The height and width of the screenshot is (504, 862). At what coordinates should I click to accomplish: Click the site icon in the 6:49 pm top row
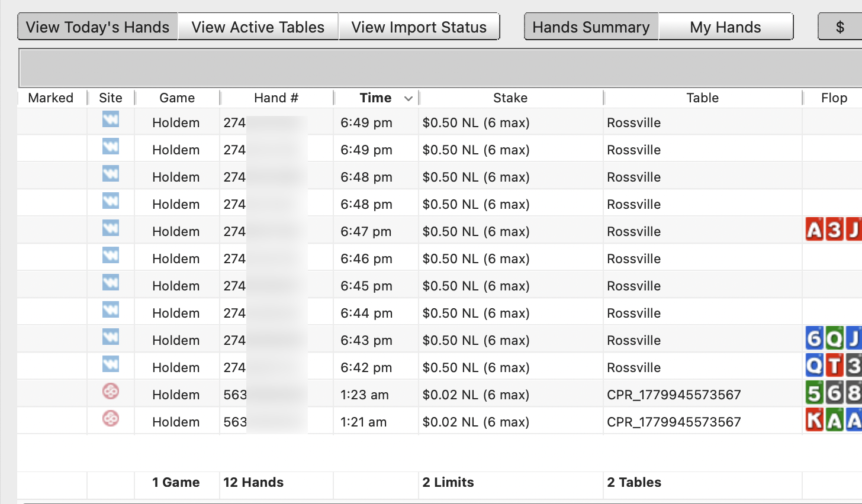[111, 119]
